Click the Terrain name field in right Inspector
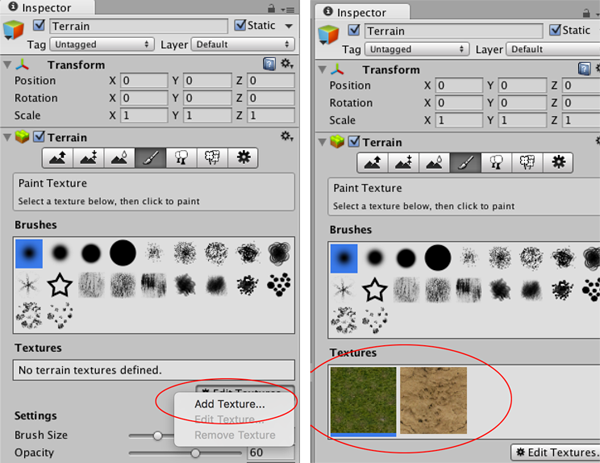The image size is (600, 463). (x=453, y=31)
